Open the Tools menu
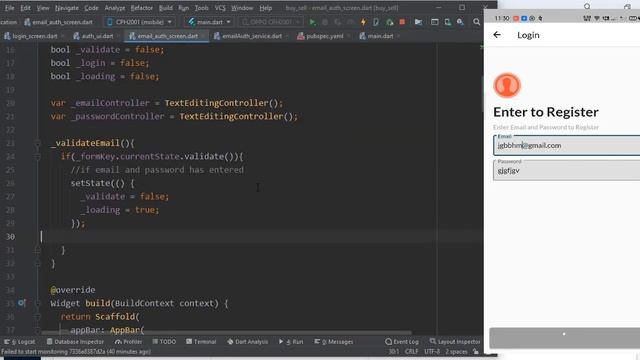 201,8
